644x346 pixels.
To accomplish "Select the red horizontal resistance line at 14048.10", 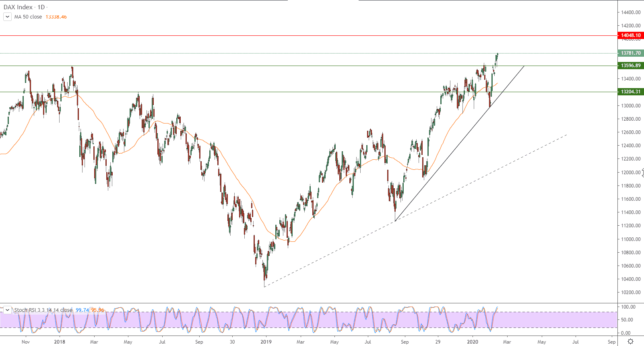I will click(308, 35).
